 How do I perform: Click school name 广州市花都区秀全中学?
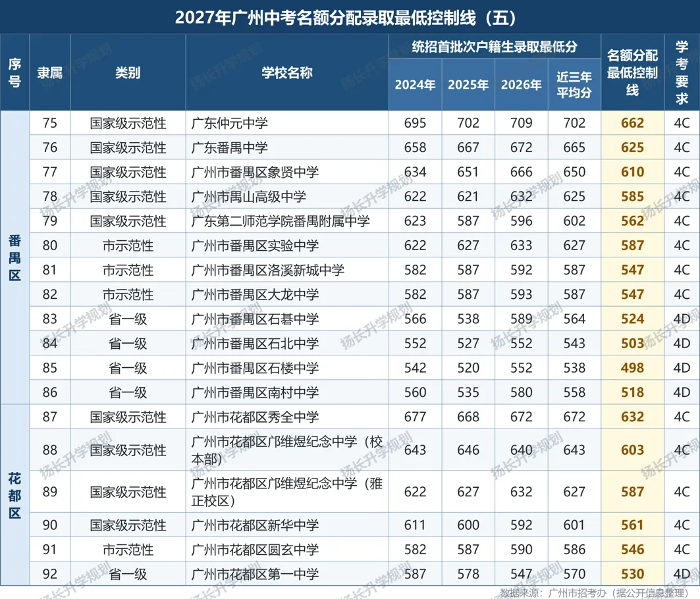255,417
